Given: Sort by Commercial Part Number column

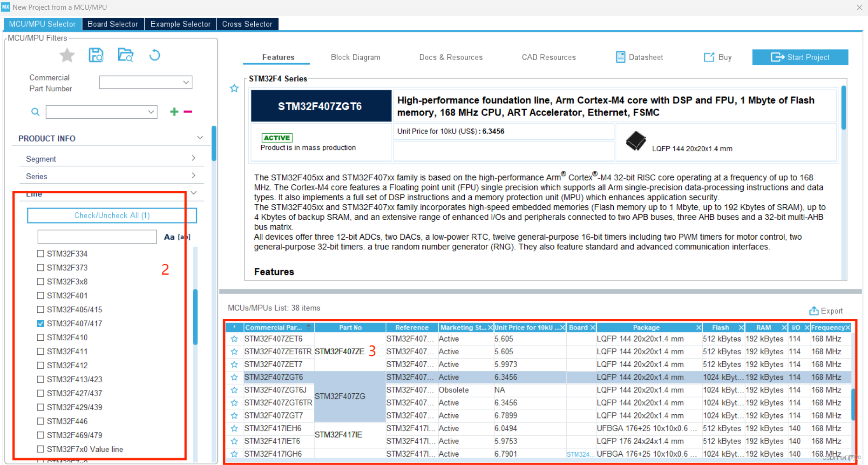Looking at the screenshot, I should pyautogui.click(x=279, y=328).
